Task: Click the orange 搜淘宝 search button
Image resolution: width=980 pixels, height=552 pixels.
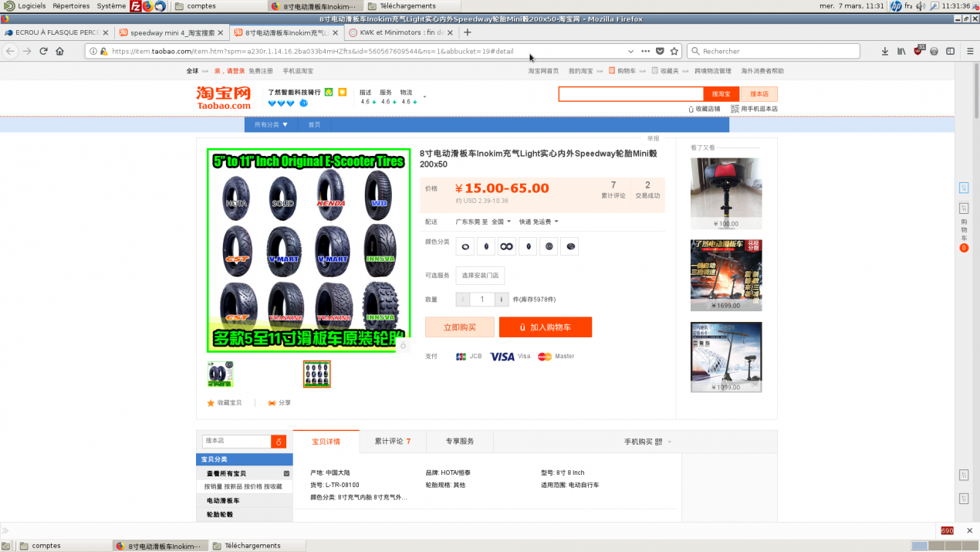Action: (721, 94)
